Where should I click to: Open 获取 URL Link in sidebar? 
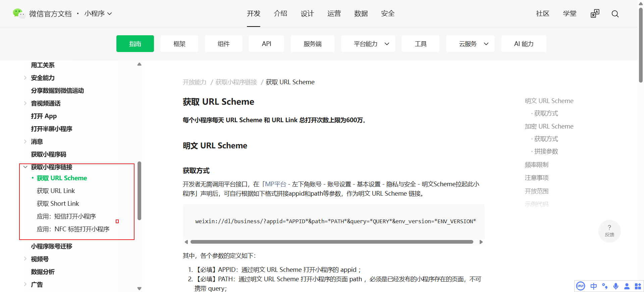(x=56, y=191)
